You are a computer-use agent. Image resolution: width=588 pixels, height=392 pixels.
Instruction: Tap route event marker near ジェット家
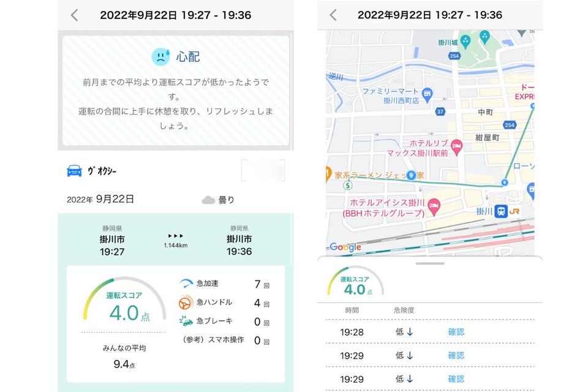tap(411, 176)
